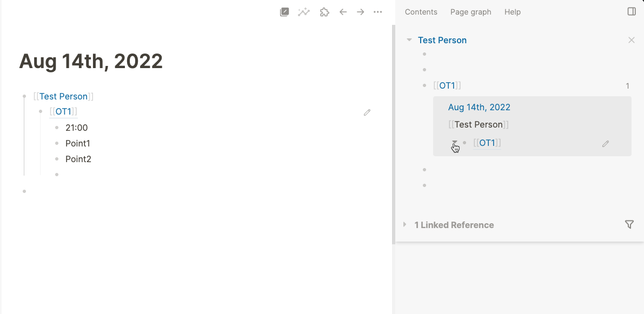Screen dimensions: 644x314
Task: Open the graph view icon
Action: (303, 12)
